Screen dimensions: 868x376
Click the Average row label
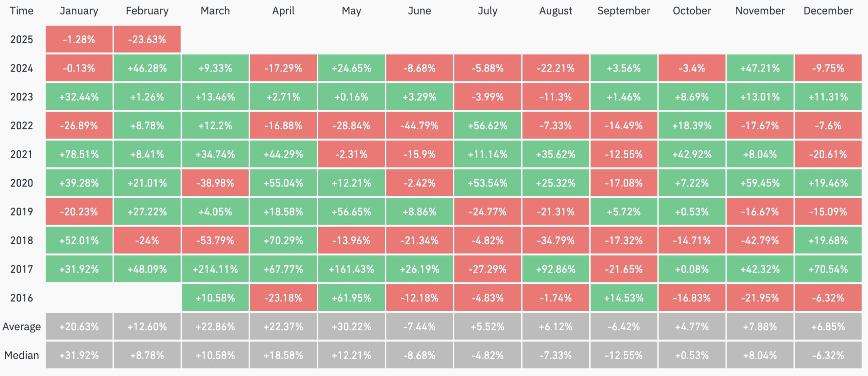(x=22, y=326)
